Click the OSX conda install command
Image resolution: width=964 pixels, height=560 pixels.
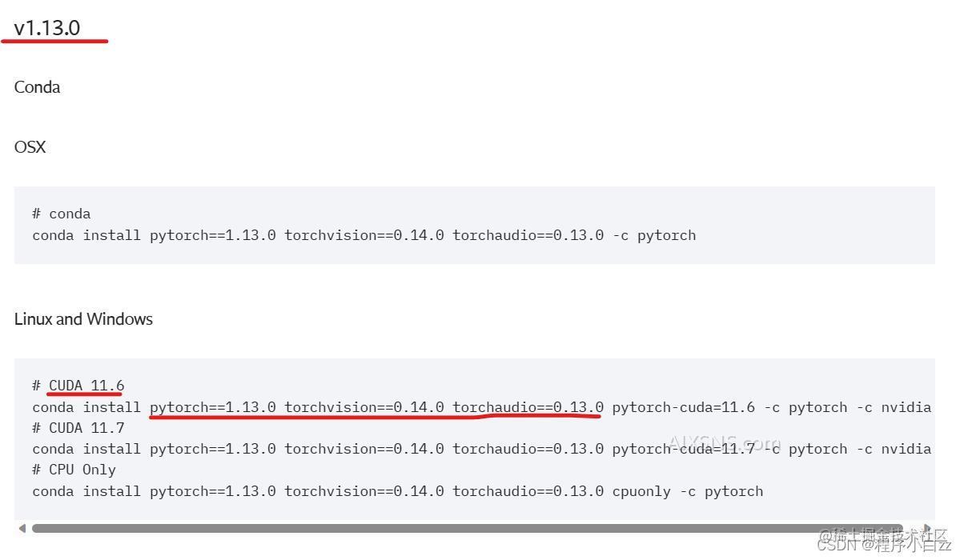[364, 235]
